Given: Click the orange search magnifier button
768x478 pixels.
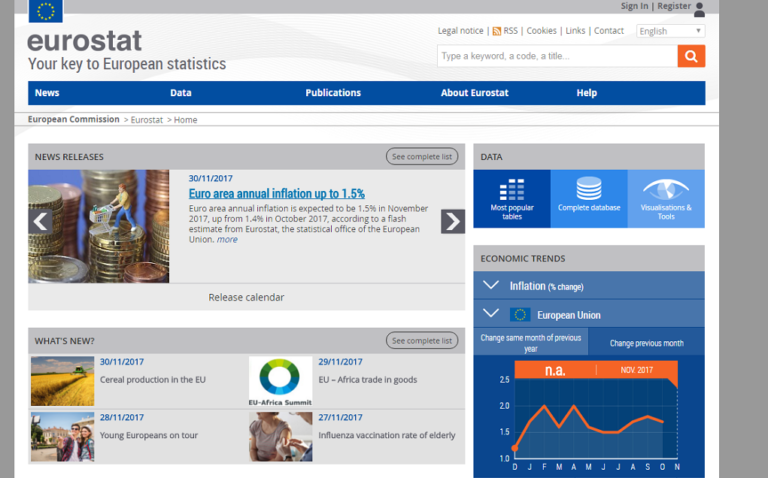Looking at the screenshot, I should click(x=691, y=56).
